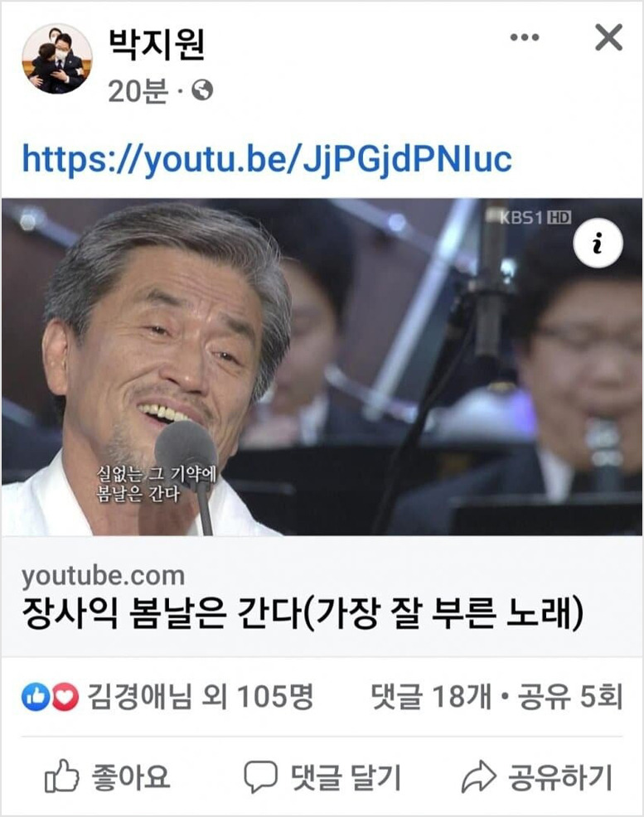Open the 박지원 profile name

tap(157, 46)
